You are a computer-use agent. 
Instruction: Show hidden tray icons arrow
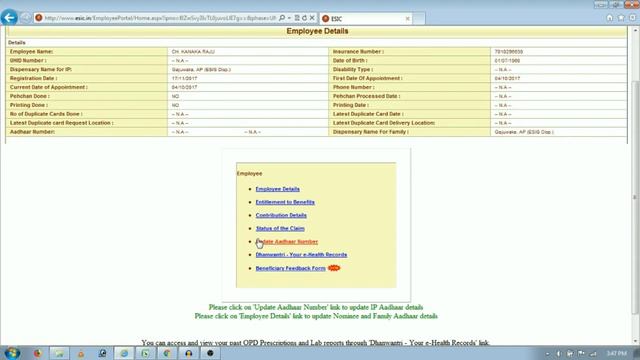(x=547, y=353)
